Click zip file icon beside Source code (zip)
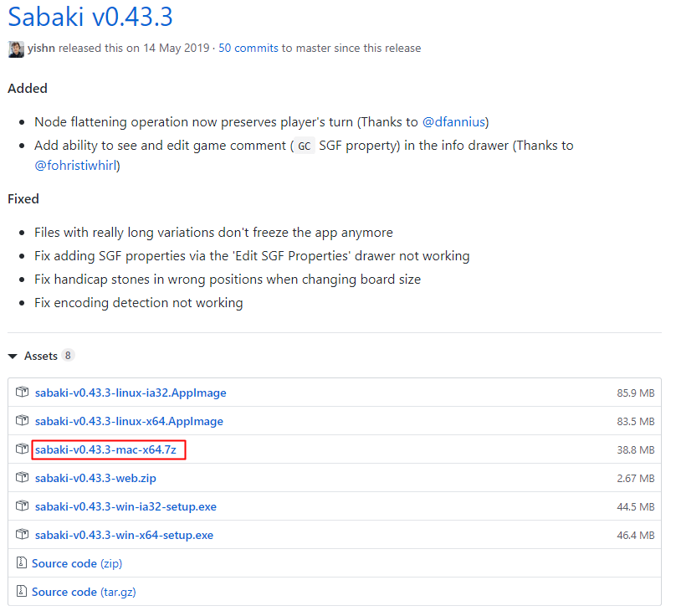The image size is (676, 616). coord(21,562)
